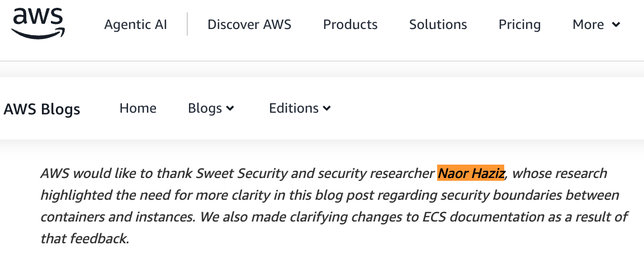644x255 pixels.
Task: Click the text 'that feedback.' at paragraph end
Action: [x=85, y=238]
